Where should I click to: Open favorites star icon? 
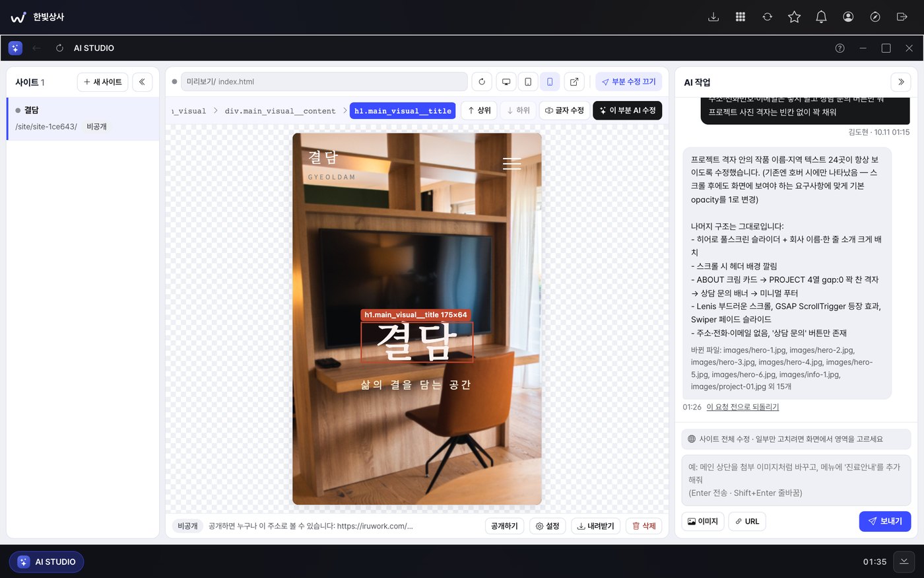pyautogui.click(x=795, y=17)
